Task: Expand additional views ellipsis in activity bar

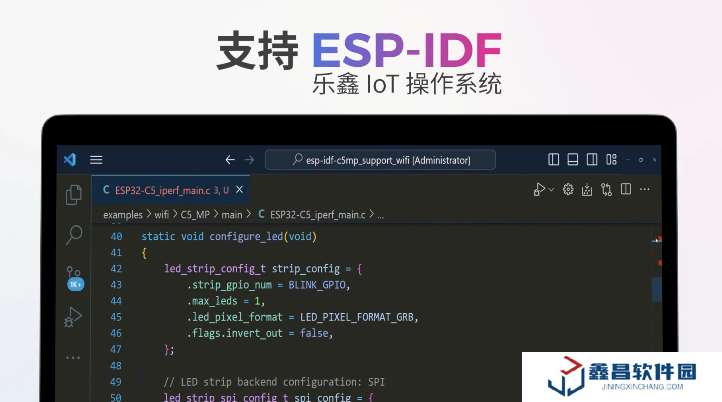Action: pyautogui.click(x=73, y=357)
